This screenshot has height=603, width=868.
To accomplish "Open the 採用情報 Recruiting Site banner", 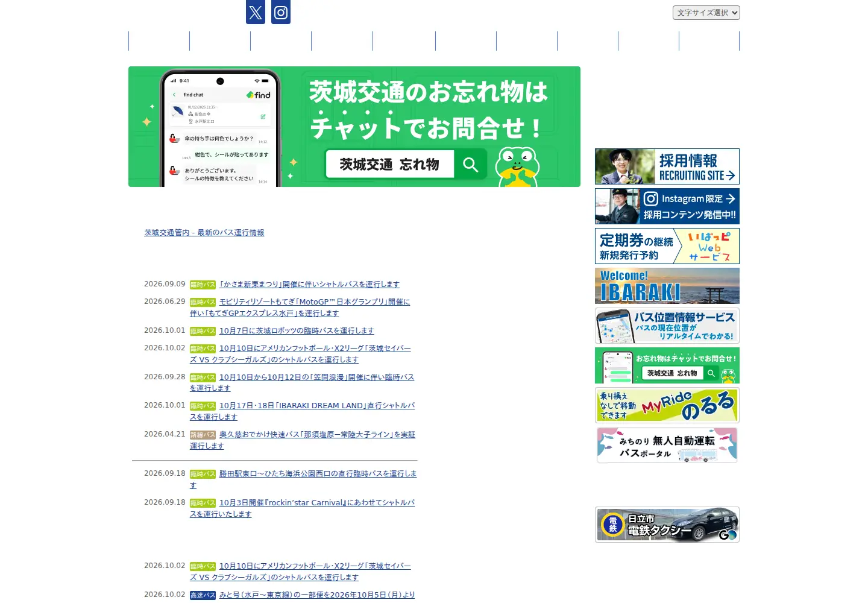I will (x=667, y=166).
